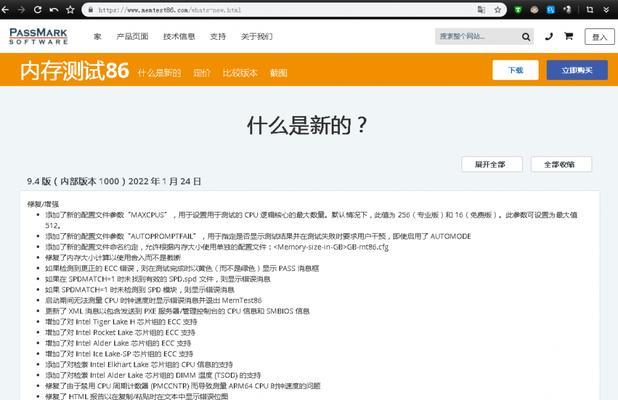Open the 产品页面 menu

132,37
